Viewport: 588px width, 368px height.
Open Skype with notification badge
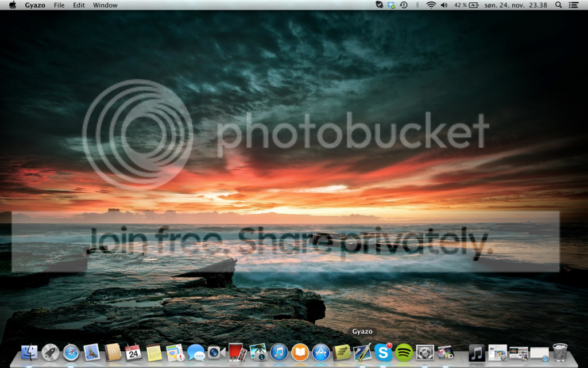[x=383, y=352]
